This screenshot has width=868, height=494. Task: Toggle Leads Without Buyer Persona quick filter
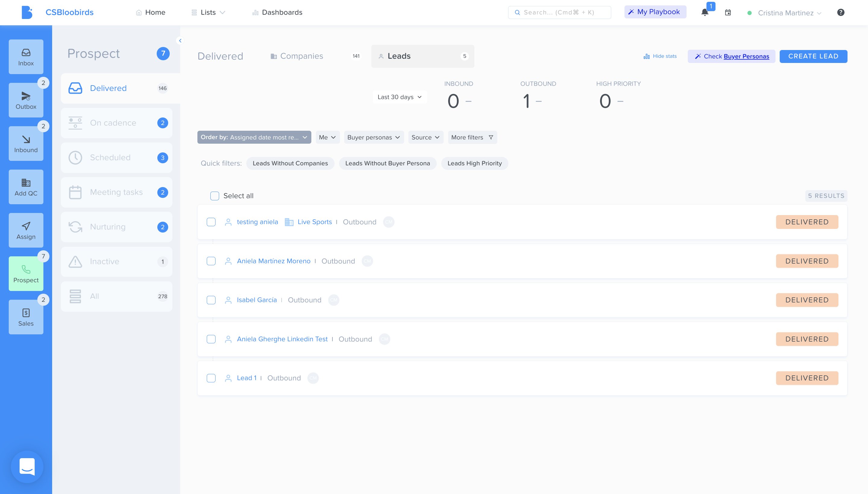click(x=388, y=164)
